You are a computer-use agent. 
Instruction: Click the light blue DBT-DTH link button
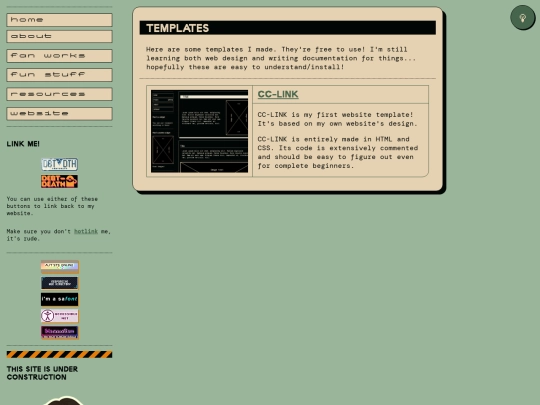(x=60, y=164)
